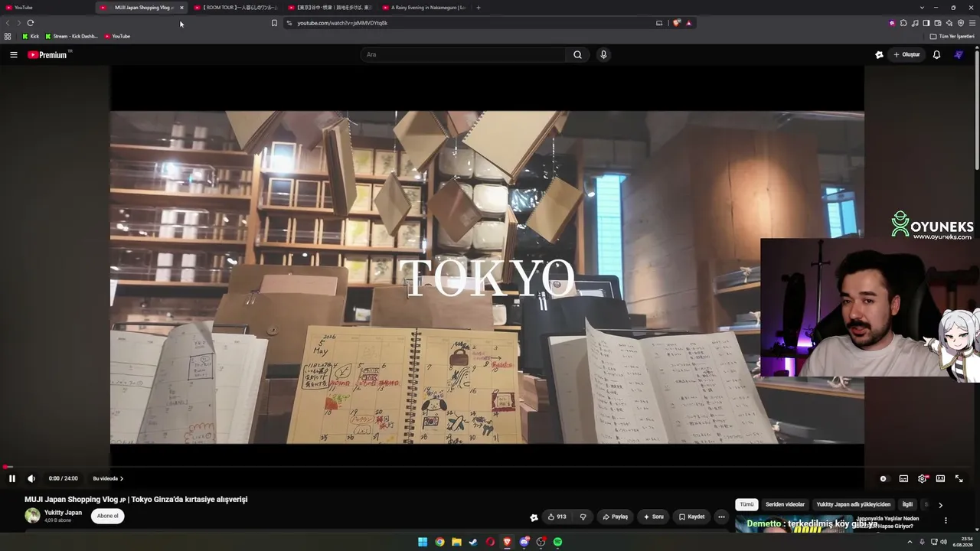Screen dimensions: 980x551
Task: Switch to the first YouTube tab
Action: (x=46, y=8)
